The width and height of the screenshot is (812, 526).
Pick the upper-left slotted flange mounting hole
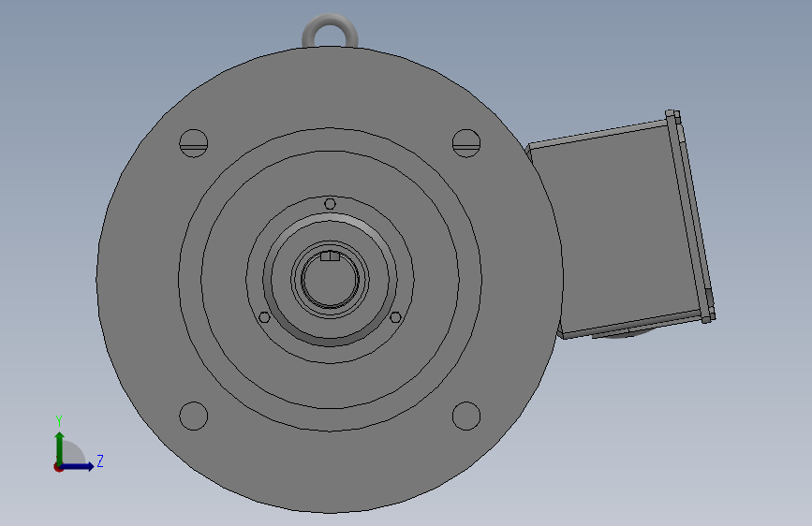[194, 143]
